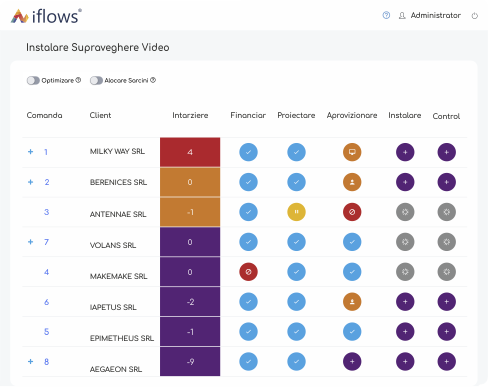This screenshot has height=387, width=488.
Task: Expand order 7 Volans SRL row
Action: point(30,242)
